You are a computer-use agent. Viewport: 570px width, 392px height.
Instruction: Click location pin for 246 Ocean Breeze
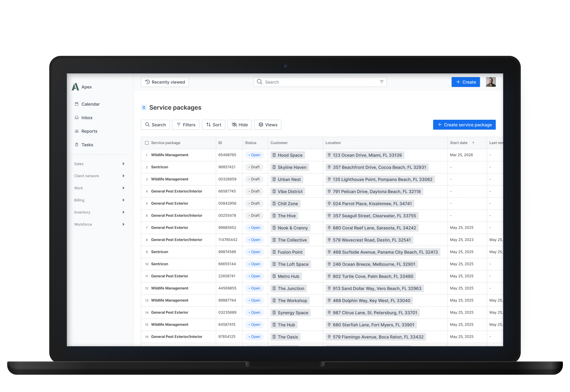tap(329, 264)
